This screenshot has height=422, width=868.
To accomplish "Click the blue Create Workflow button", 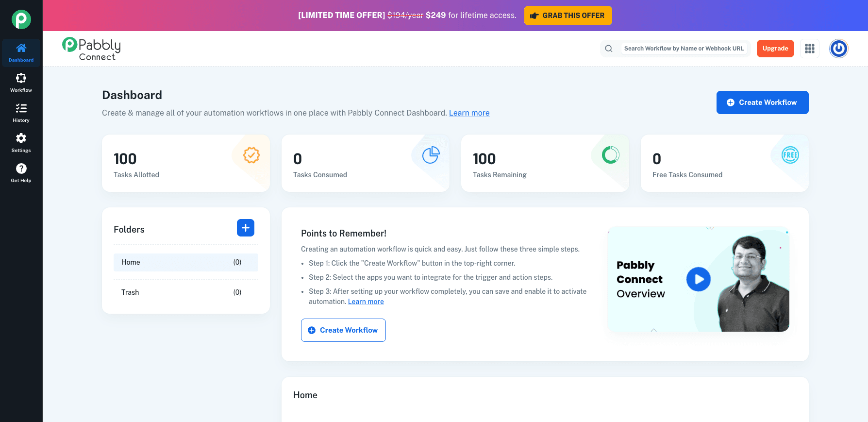I will click(x=762, y=102).
